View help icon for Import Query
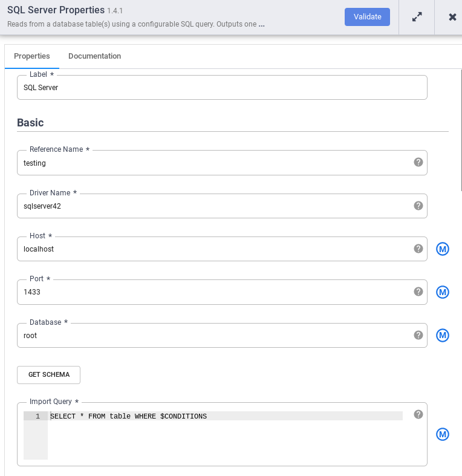Screen dimensions: 462x476 pos(418,414)
